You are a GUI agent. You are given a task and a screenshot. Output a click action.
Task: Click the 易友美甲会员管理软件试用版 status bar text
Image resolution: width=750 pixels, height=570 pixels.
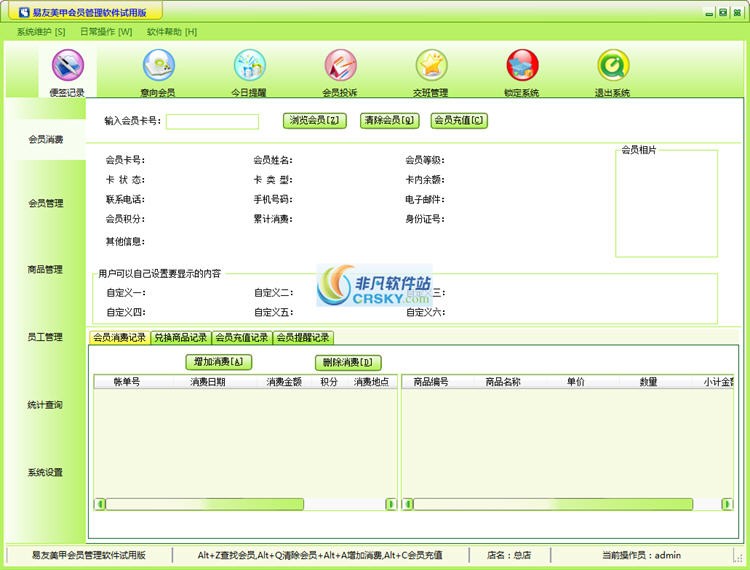coord(89,555)
